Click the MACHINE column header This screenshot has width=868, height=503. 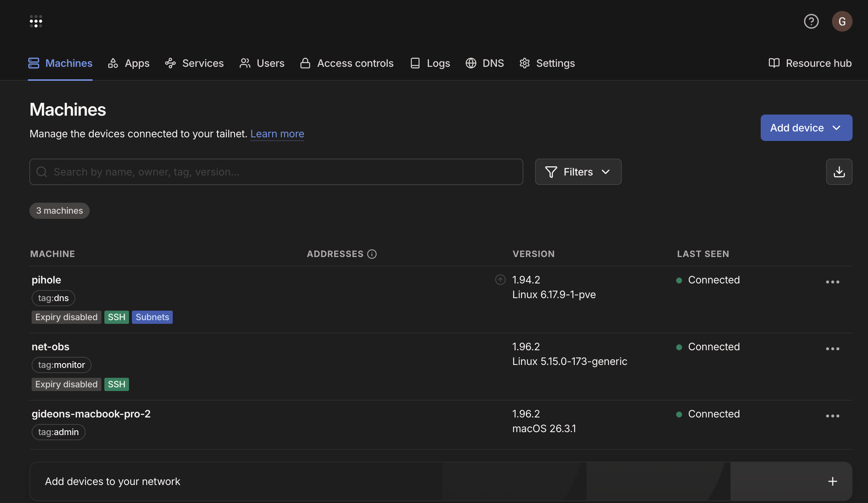click(53, 254)
